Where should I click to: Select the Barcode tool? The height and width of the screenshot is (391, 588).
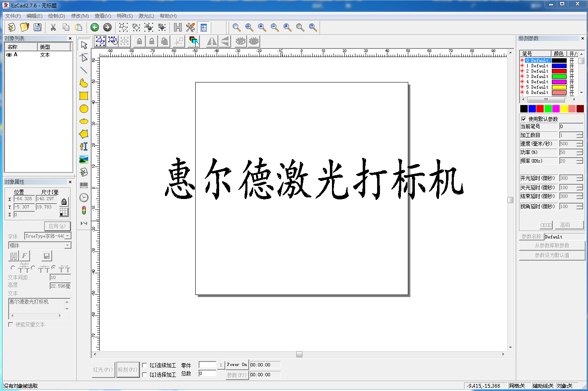point(84,185)
